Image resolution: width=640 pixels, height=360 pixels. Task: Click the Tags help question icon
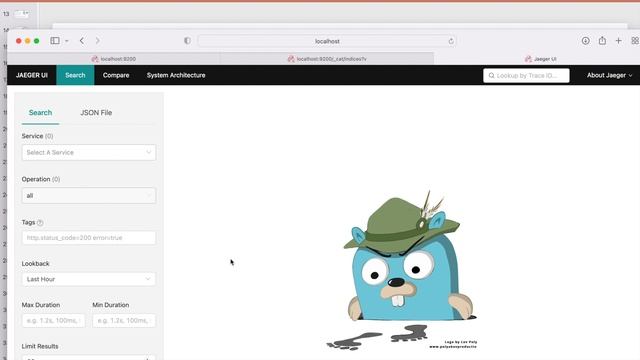[x=40, y=223]
